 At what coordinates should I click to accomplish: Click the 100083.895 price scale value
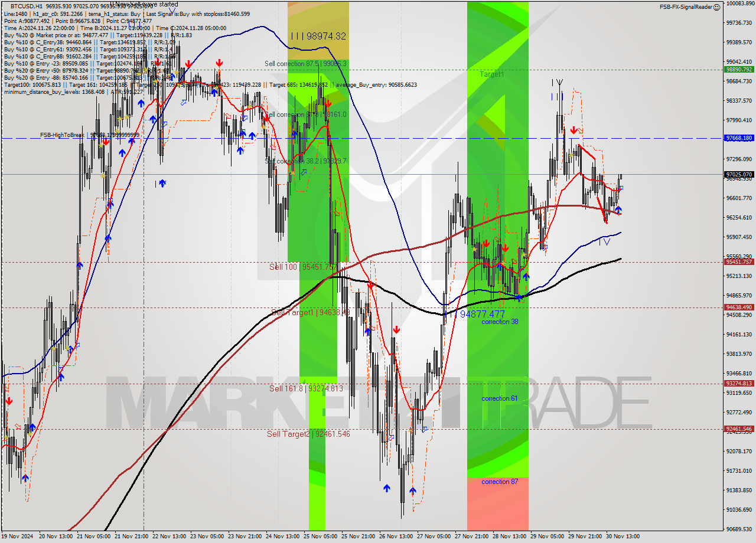[740, 4]
